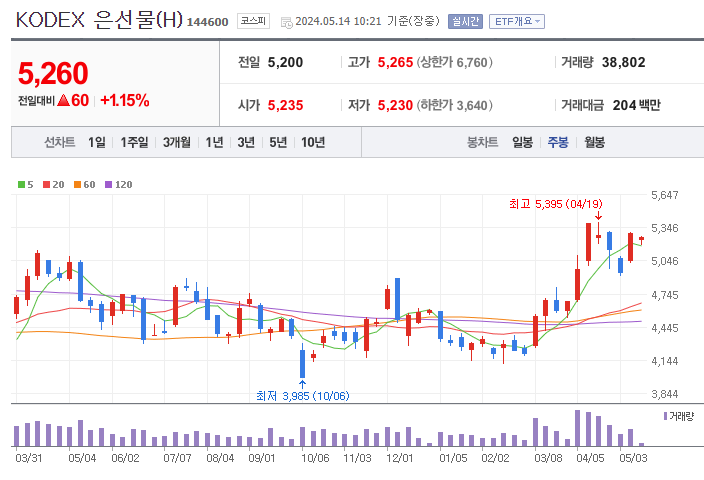Select the 3개월 line chart period

[176, 142]
